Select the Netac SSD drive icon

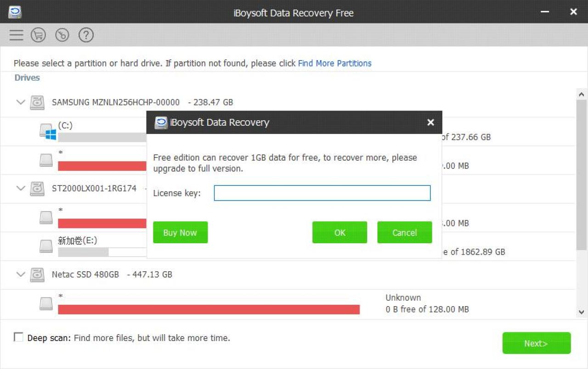click(x=37, y=274)
